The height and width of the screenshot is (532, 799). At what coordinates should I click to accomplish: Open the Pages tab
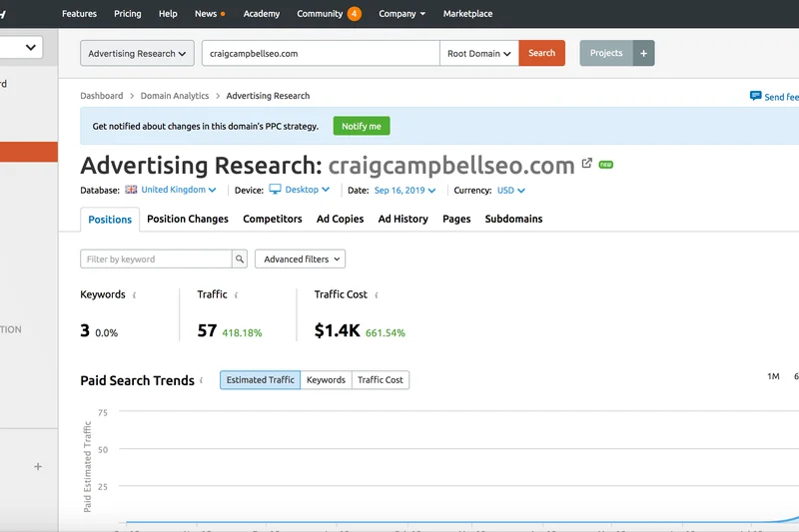pos(456,219)
